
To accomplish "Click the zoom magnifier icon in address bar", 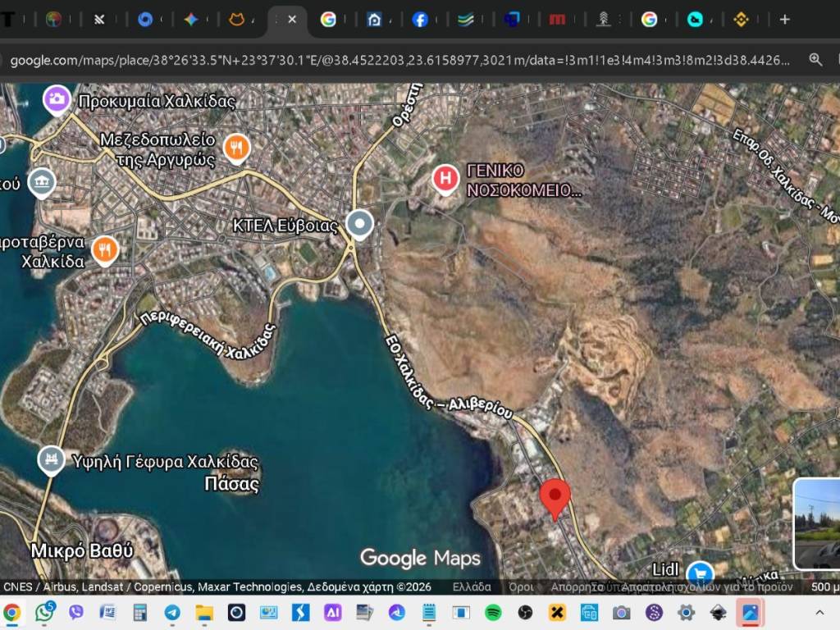I will click(x=815, y=60).
